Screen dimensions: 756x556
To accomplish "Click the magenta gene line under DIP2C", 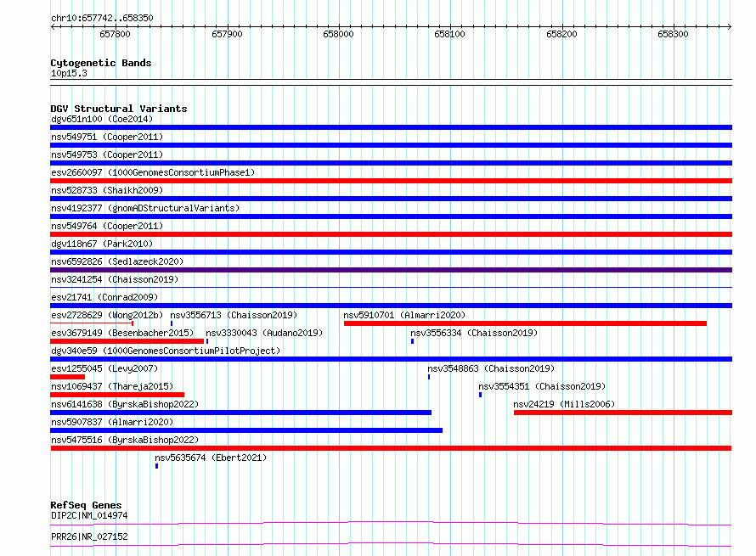I will [391, 523].
